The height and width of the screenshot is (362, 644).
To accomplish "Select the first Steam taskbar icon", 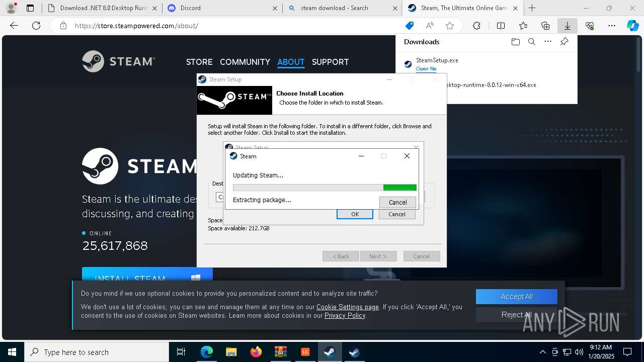I will click(x=330, y=352).
